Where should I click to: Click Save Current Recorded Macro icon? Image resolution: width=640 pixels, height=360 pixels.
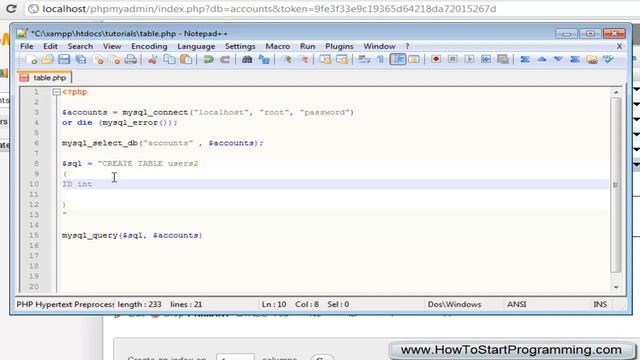click(x=502, y=60)
